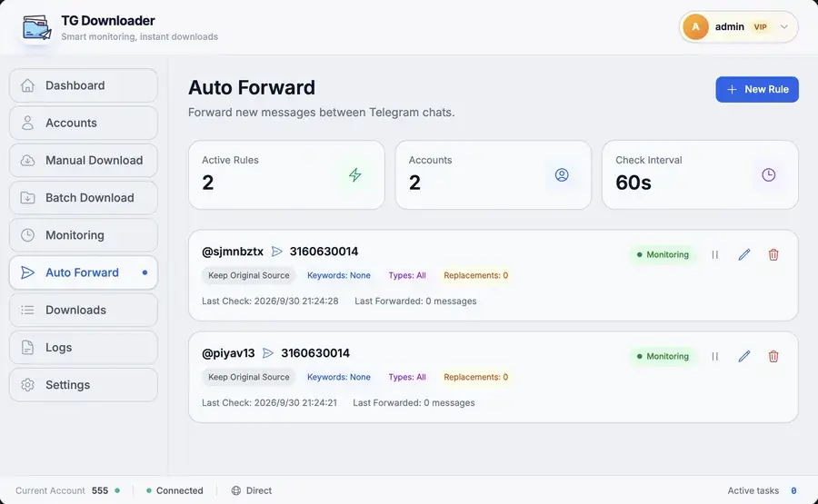Viewport: 818px width, 504px height.
Task: Click the Active tasks counter
Action: point(763,490)
